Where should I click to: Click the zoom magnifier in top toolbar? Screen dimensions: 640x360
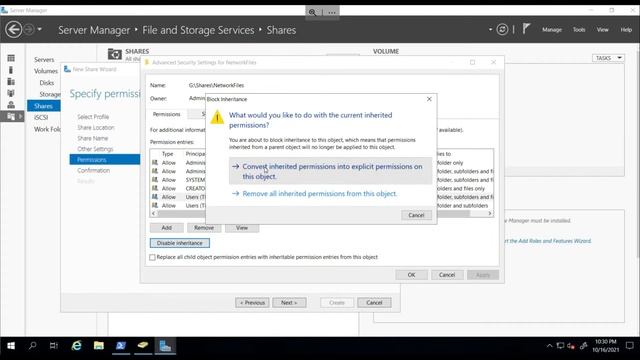click(x=312, y=12)
